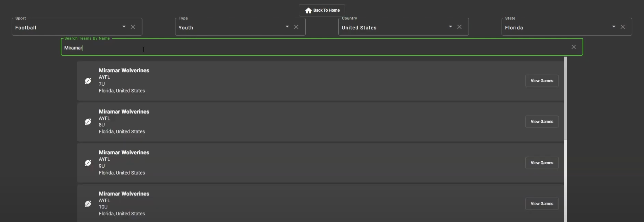The width and height of the screenshot is (644, 222).
Task: View Games for Miramar Wolverines 10U
Action: pos(542,204)
